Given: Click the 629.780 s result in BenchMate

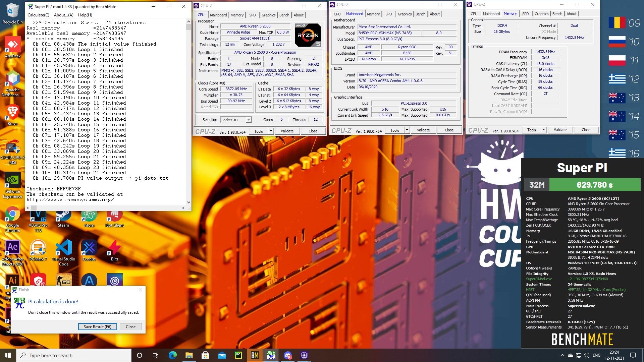Looking at the screenshot, I should point(595,185).
